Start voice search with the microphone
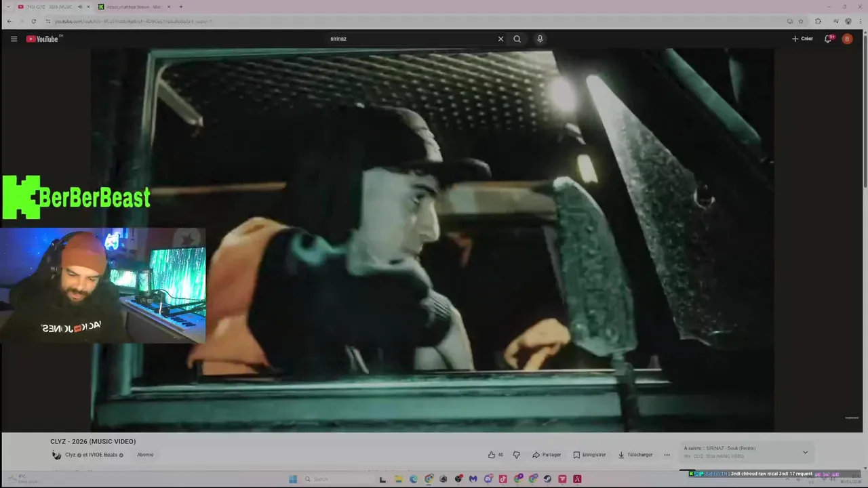868x488 pixels. pos(540,39)
